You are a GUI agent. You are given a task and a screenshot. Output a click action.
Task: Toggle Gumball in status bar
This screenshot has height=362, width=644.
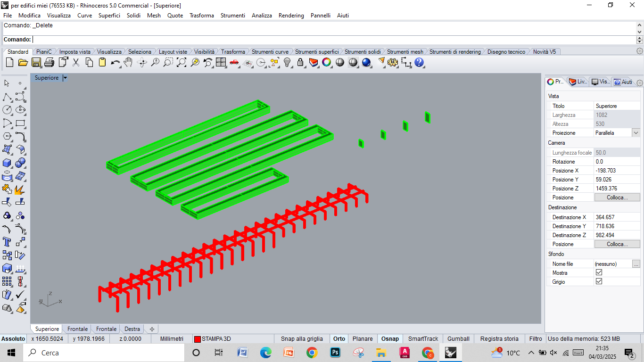[458, 338]
